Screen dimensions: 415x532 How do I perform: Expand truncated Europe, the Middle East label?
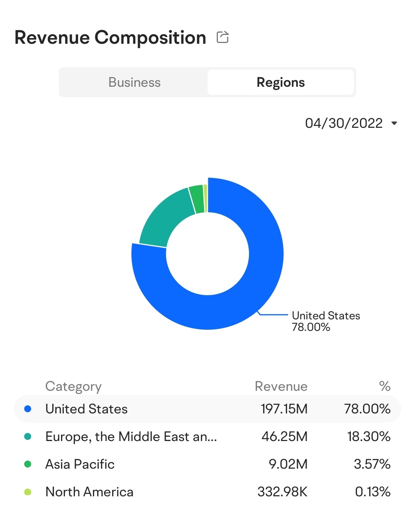coord(131,436)
